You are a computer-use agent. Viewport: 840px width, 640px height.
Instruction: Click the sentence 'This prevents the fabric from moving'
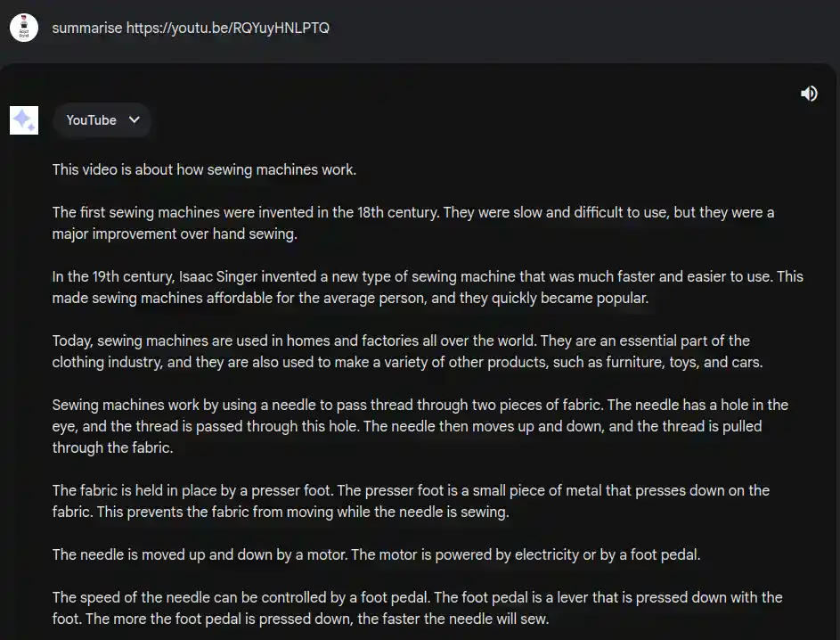tap(280, 512)
